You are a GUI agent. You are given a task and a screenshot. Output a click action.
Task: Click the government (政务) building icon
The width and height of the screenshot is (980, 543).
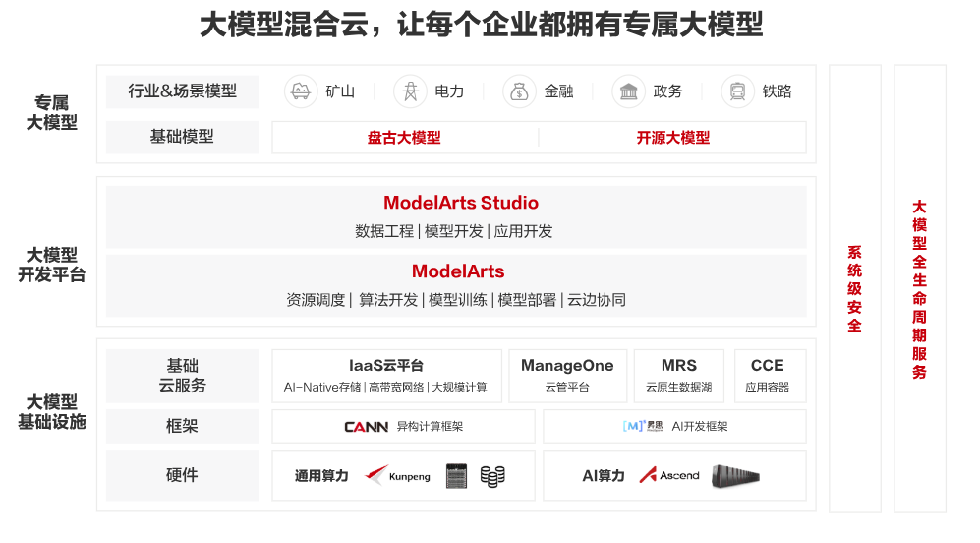(x=628, y=91)
